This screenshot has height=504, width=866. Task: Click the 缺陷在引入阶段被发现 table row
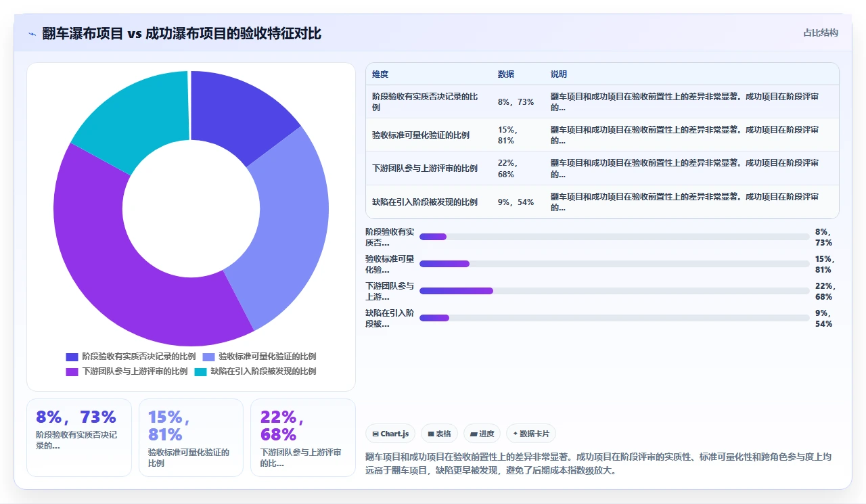[602, 202]
